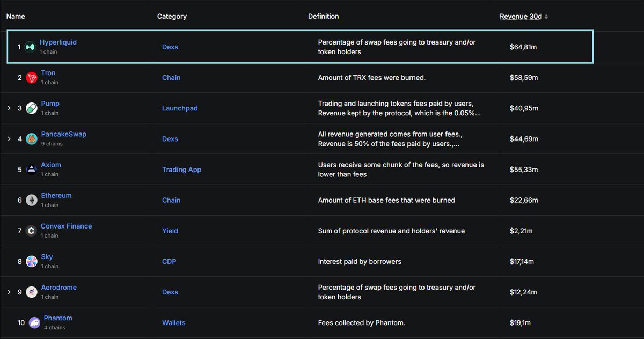Open the Wallets category link
This screenshot has width=644, height=339.
[174, 322]
